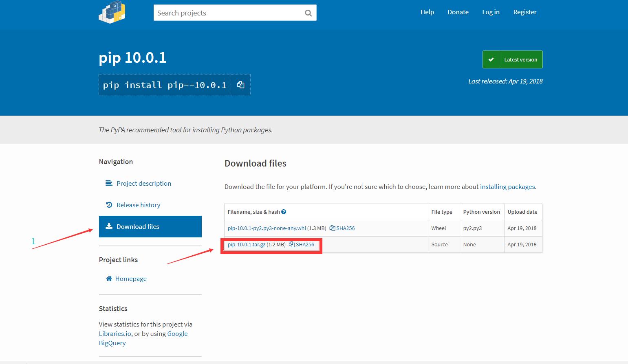The image size is (628, 364).
Task: Click the Python version column header
Action: pyautogui.click(x=482, y=212)
